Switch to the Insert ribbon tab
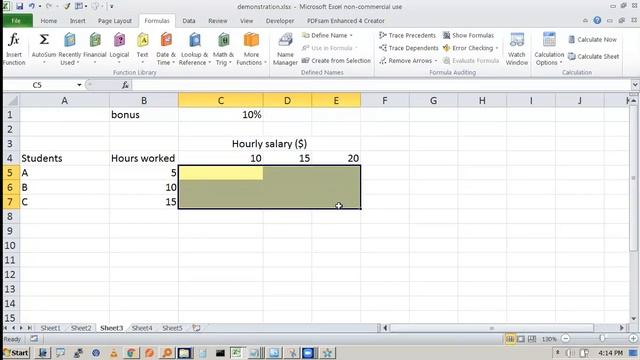The image size is (640, 360). pos(78,21)
